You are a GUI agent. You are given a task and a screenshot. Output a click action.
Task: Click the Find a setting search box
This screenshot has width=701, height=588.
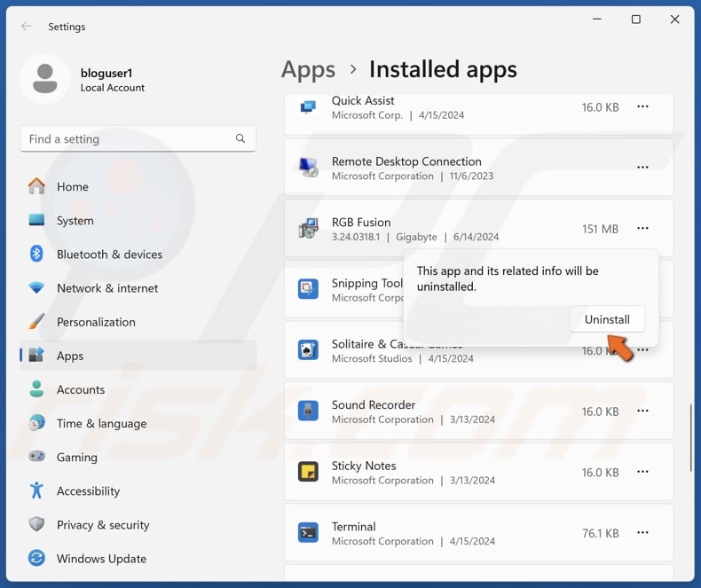pyautogui.click(x=138, y=139)
